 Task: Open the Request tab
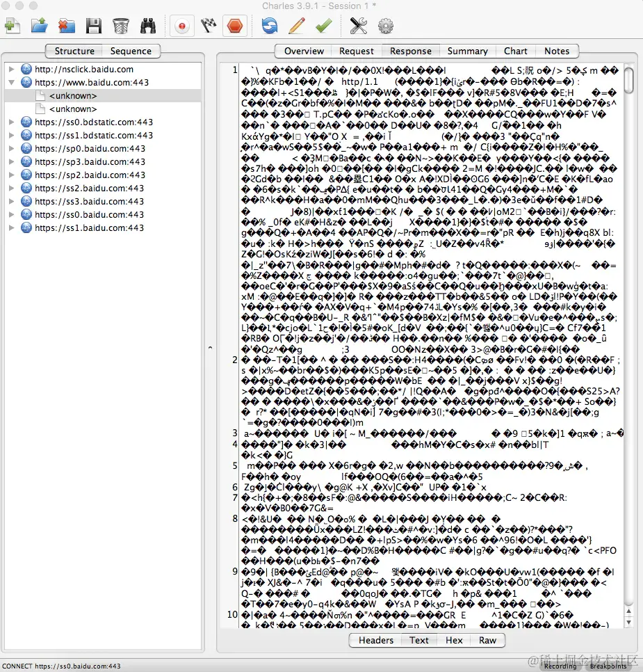coord(357,51)
